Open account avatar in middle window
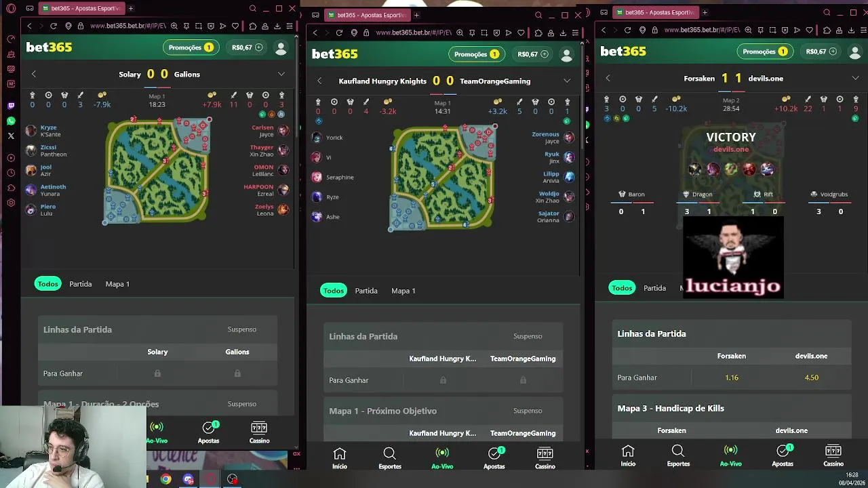Image resolution: width=868 pixels, height=488 pixels. point(566,55)
